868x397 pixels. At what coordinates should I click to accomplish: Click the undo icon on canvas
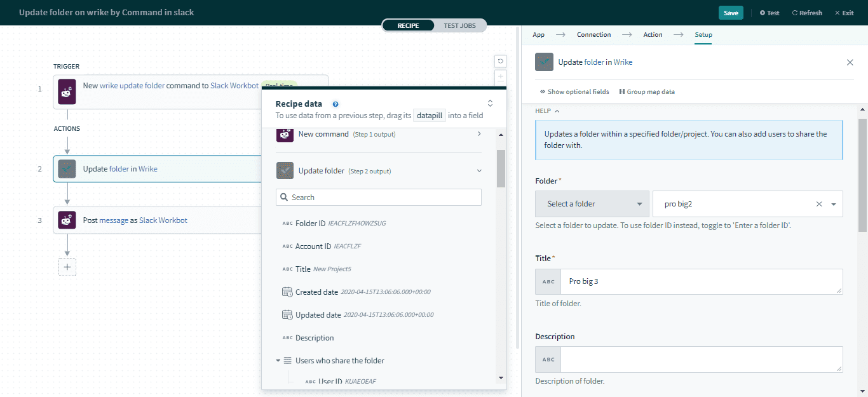501,61
